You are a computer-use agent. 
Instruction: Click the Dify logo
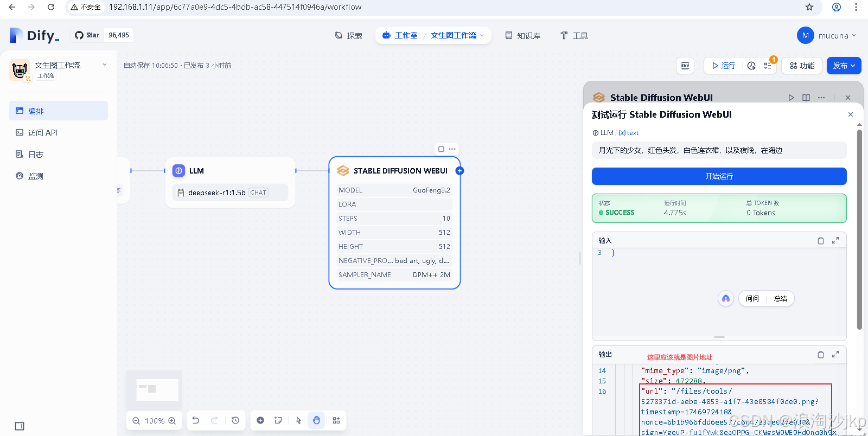point(35,35)
